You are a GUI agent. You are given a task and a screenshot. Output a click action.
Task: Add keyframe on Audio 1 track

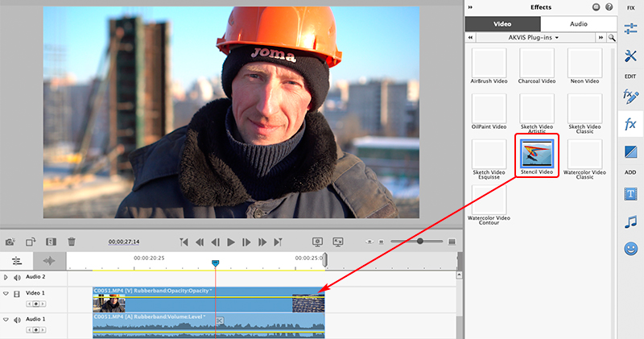tap(36, 330)
